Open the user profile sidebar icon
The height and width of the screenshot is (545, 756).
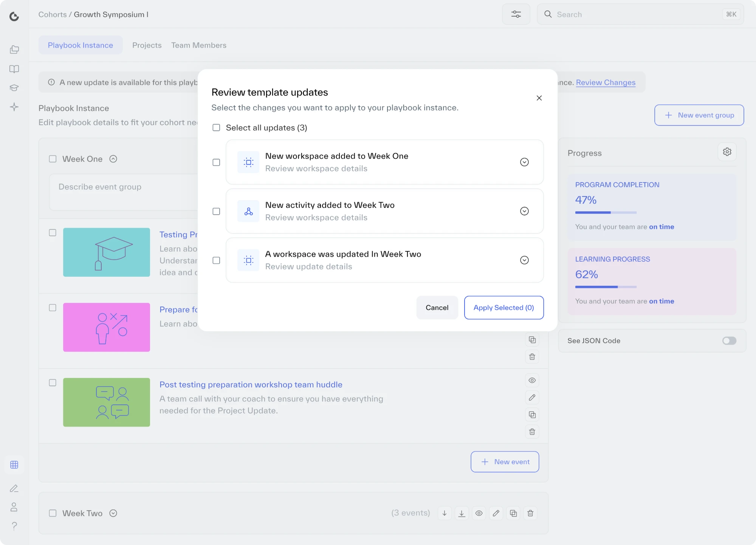coord(14,507)
